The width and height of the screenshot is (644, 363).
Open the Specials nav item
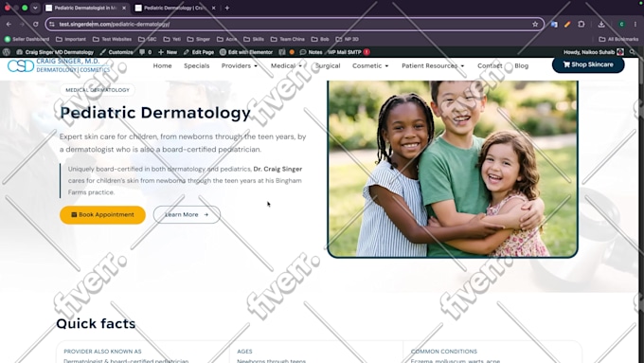[196, 65]
